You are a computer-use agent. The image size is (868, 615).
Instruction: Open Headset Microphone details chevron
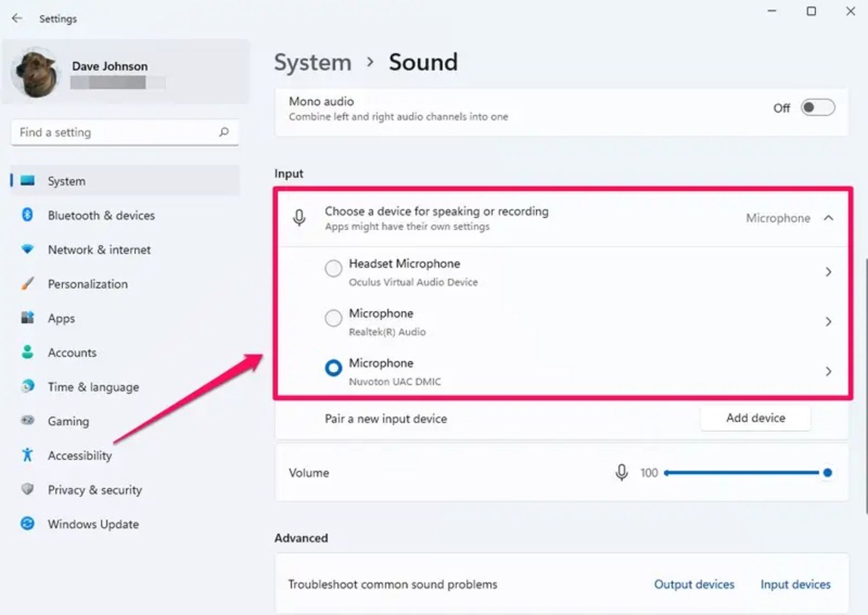click(828, 272)
